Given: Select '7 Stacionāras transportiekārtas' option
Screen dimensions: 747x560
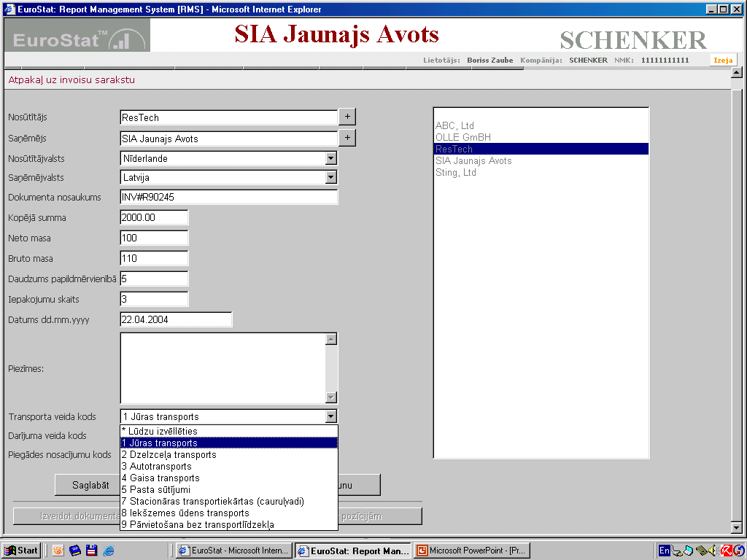Looking at the screenshot, I should [x=228, y=501].
